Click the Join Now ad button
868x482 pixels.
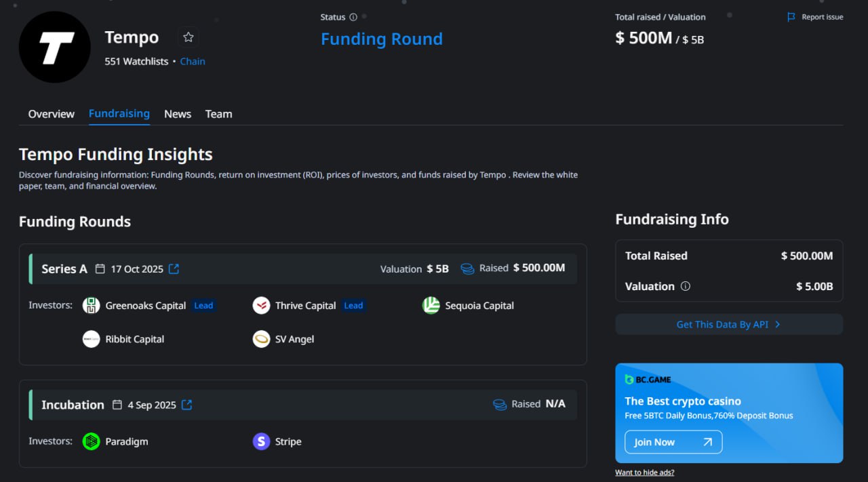click(x=673, y=442)
